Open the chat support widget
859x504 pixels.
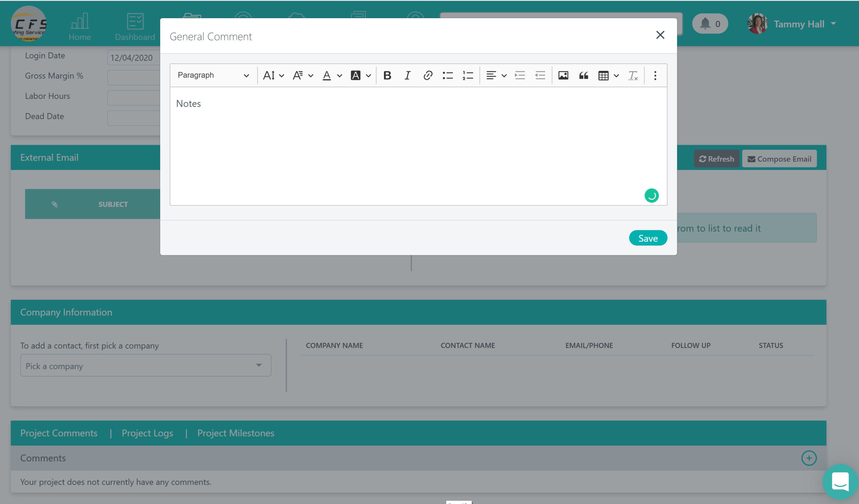[x=840, y=481]
